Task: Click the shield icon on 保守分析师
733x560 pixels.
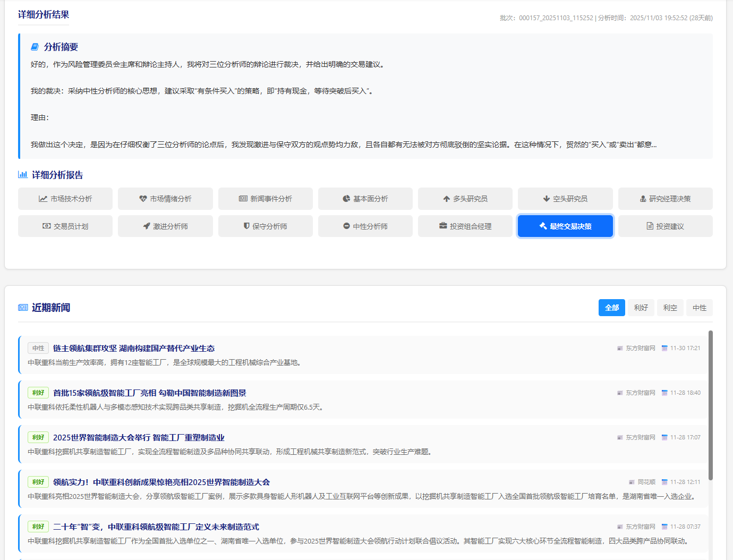Action: 246,226
